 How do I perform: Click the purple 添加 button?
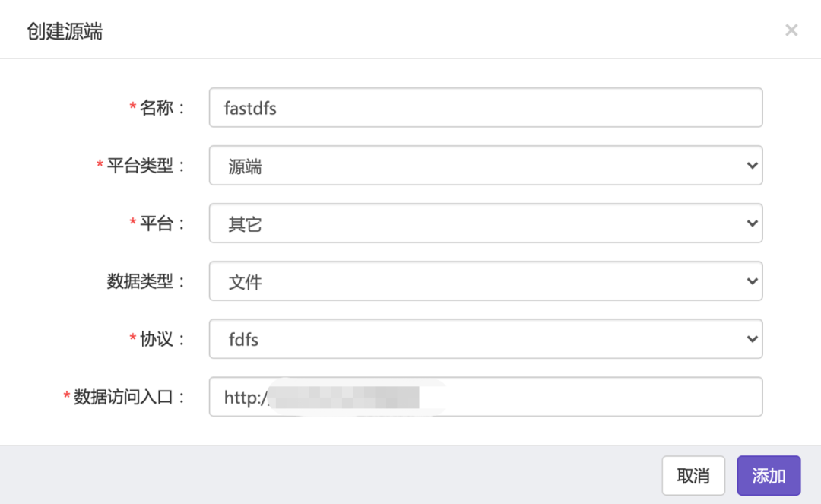click(769, 476)
